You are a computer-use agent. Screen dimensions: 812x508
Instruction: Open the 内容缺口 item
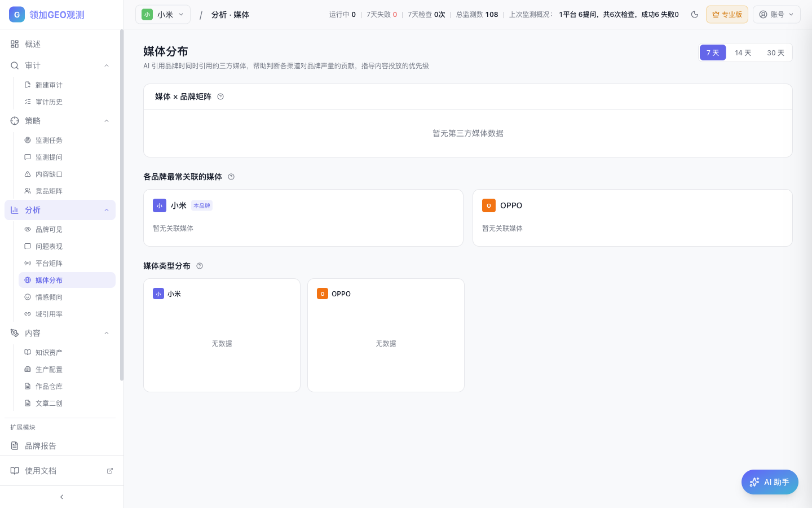[x=67, y=174]
